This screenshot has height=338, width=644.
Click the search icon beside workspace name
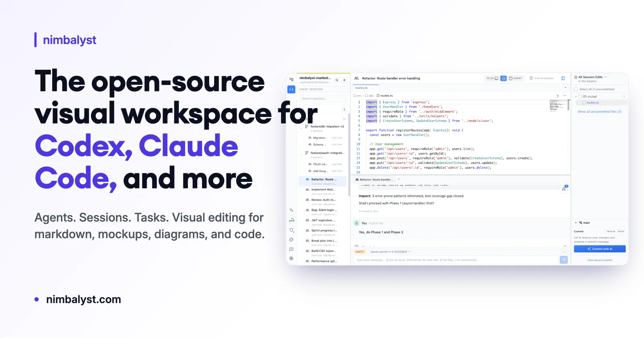point(337,80)
